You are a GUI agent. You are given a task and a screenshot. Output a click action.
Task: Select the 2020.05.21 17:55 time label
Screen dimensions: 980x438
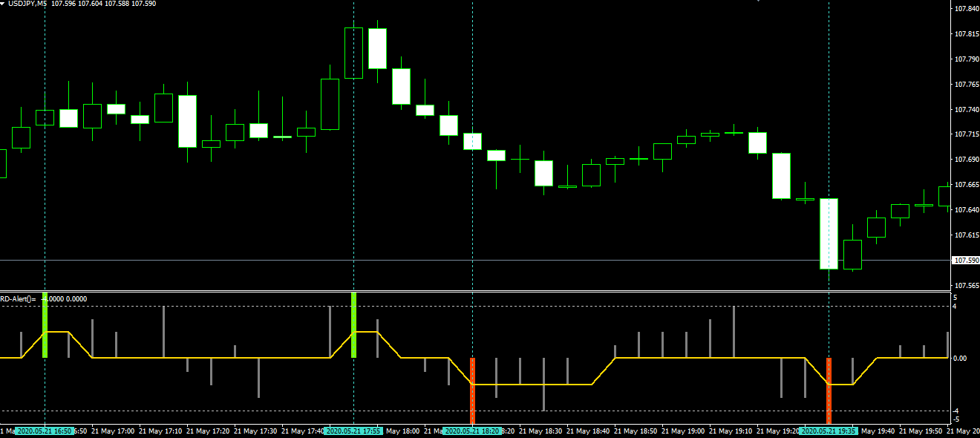pos(353,431)
